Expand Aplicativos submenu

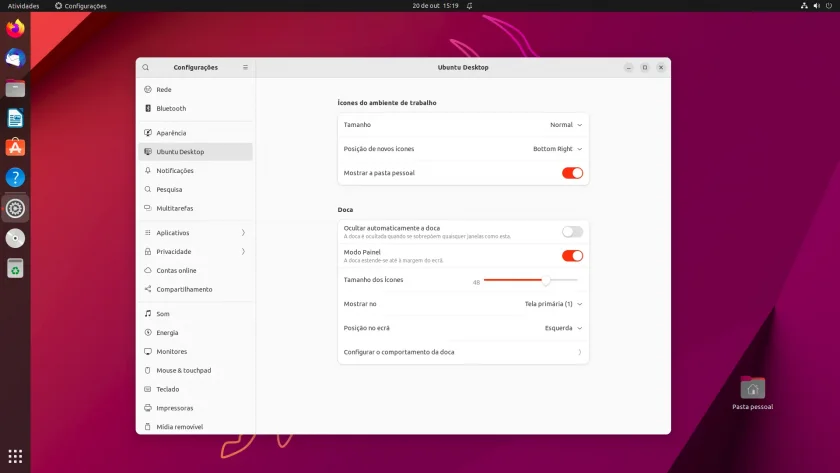(196, 232)
